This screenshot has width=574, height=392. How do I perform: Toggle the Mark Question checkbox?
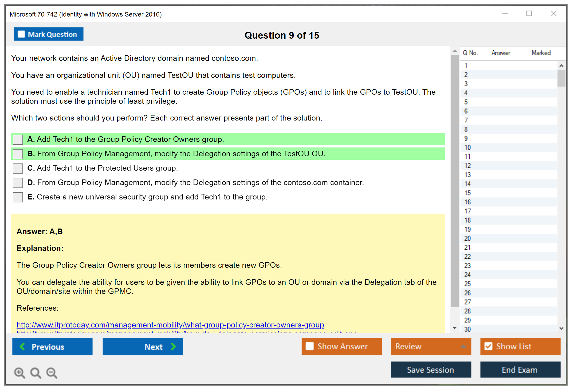click(21, 34)
